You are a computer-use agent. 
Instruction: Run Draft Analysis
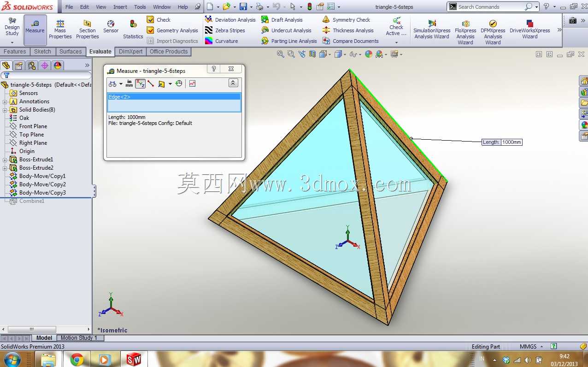[282, 20]
